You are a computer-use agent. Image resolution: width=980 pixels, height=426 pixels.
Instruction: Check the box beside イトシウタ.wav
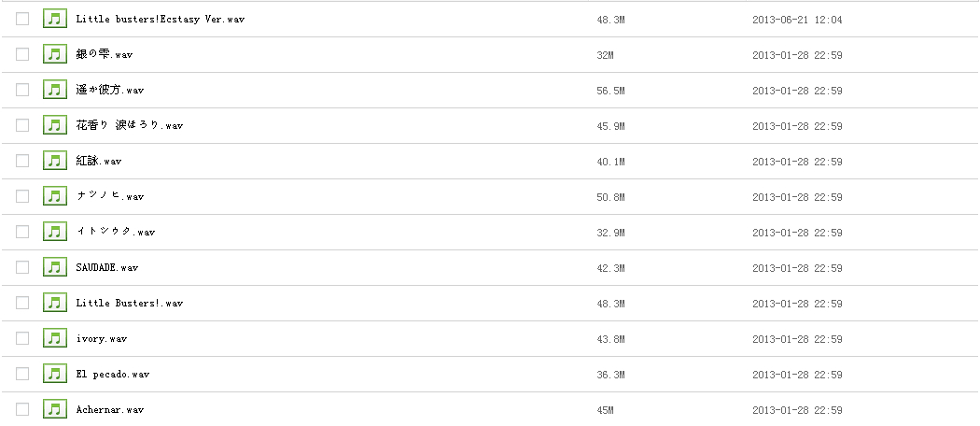coord(22,232)
